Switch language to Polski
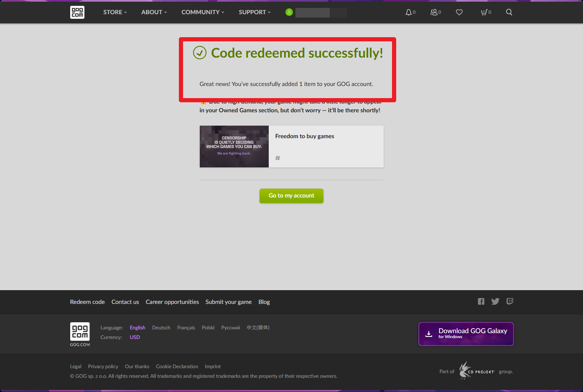Image resolution: width=583 pixels, height=392 pixels. coord(208,328)
